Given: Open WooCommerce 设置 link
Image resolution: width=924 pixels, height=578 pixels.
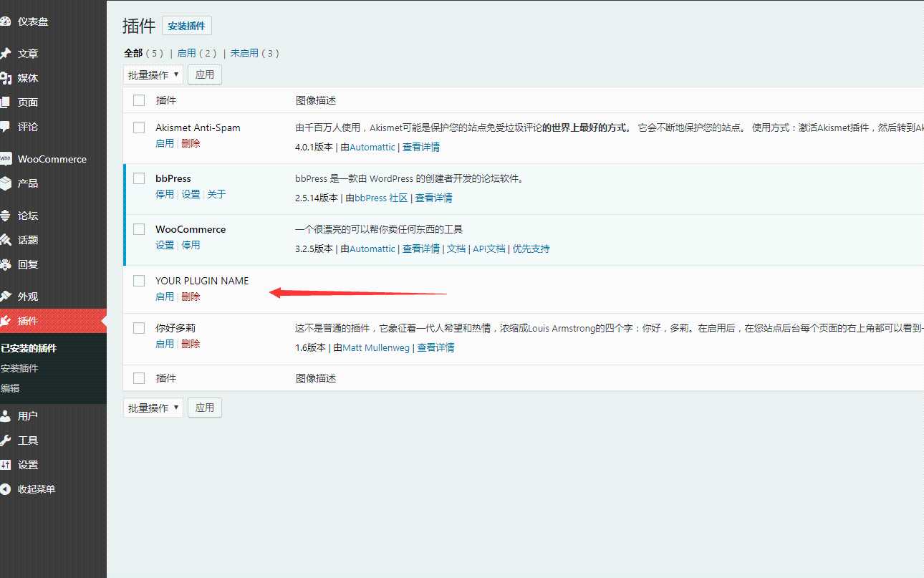Looking at the screenshot, I should (165, 245).
